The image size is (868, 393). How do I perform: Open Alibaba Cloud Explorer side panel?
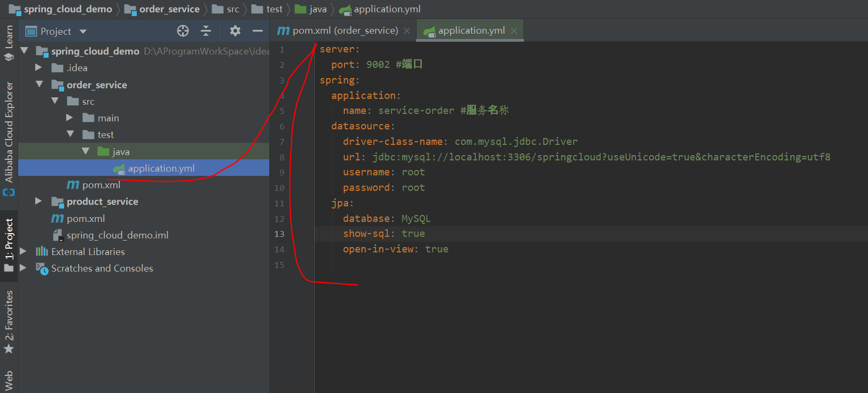point(9,138)
